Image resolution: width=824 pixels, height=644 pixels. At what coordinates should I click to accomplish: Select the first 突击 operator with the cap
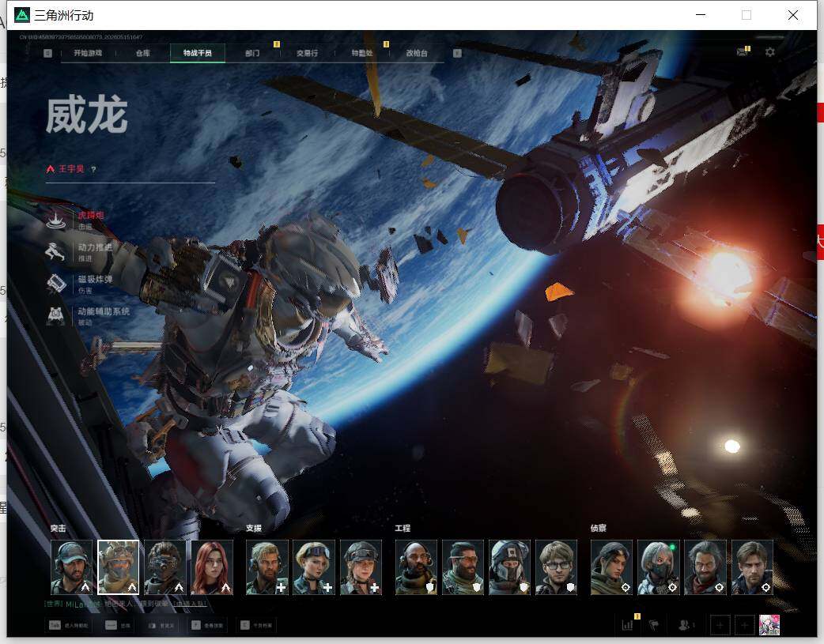point(71,567)
